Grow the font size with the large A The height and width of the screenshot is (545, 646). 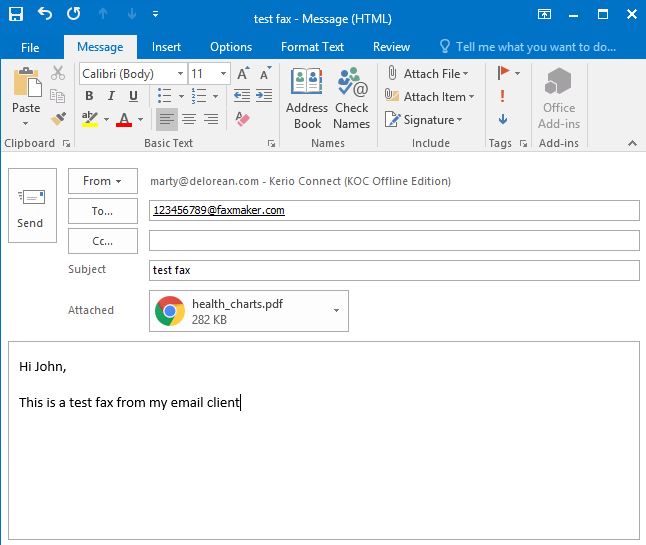click(243, 73)
